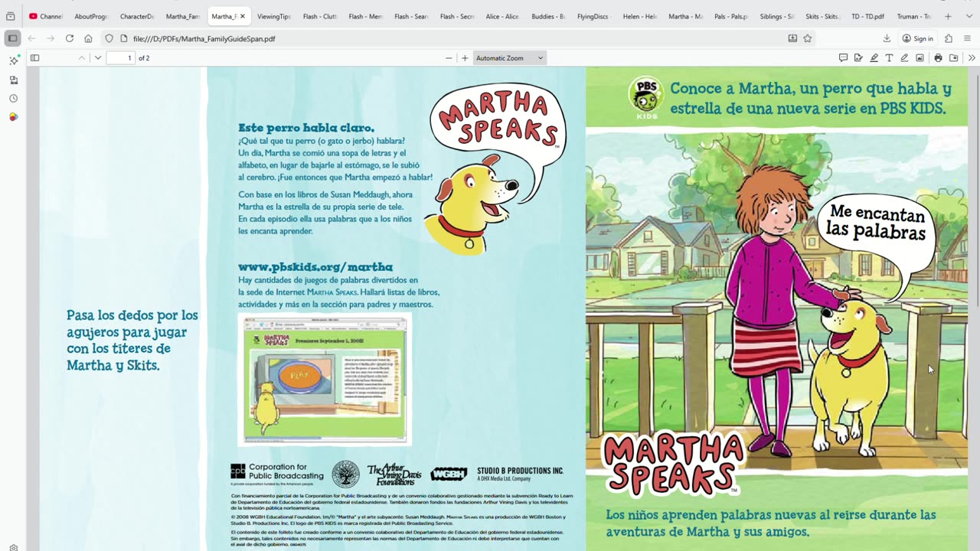Toggle the browser sidebar button
980x551 pixels.
click(12, 38)
